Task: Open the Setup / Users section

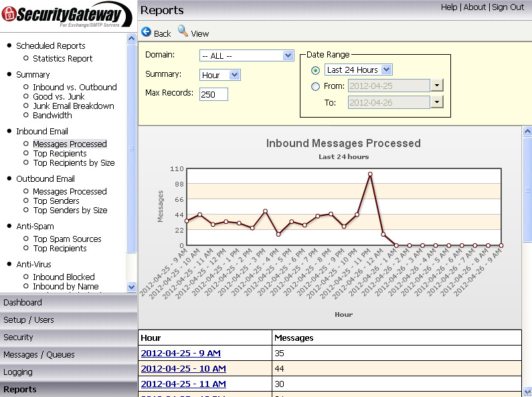Action: (68, 319)
